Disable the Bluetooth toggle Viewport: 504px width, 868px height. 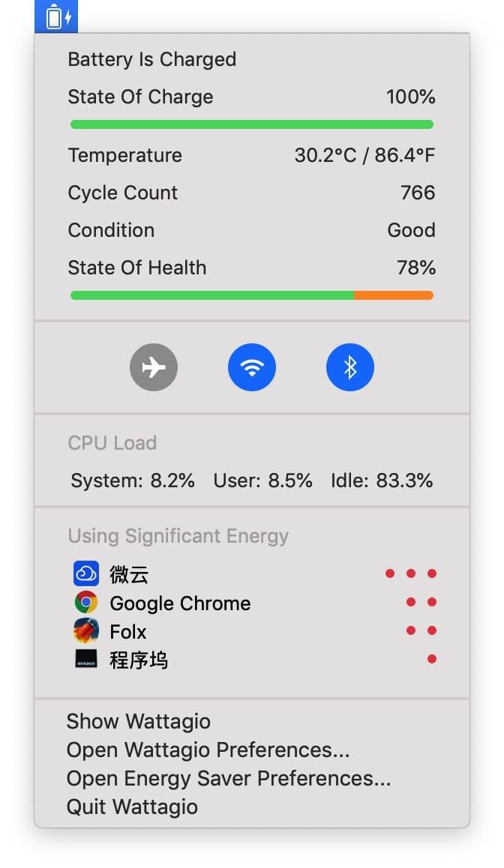[349, 367]
